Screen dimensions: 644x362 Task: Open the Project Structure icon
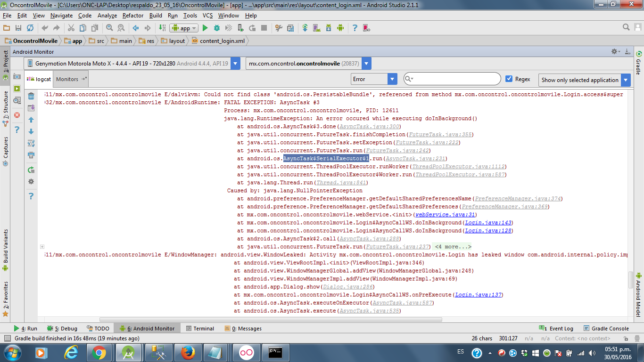tap(290, 28)
